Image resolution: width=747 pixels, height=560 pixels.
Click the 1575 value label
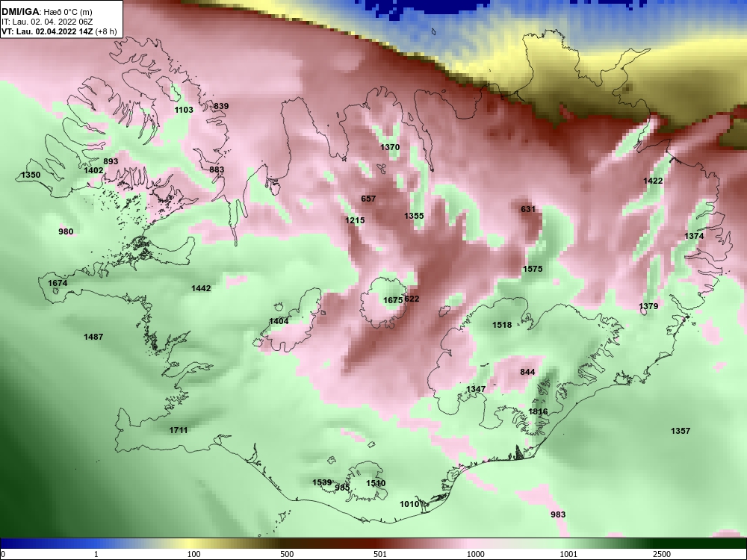533,269
